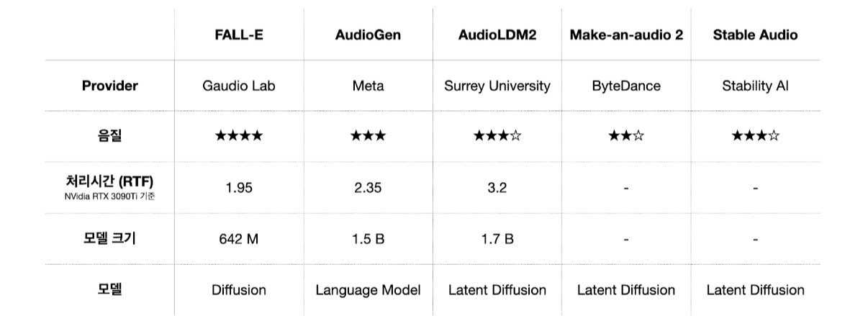Click the three-star rating under AudioGen
The image size is (868, 316).
tap(368, 135)
